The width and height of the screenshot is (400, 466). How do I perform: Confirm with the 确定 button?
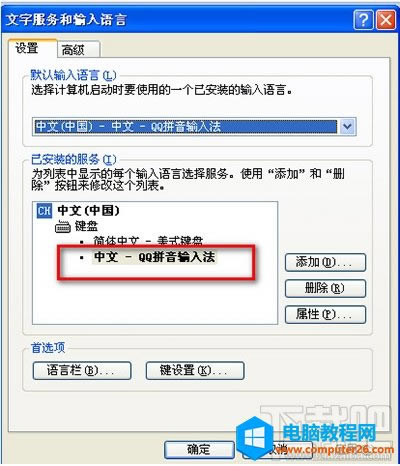pos(199,449)
